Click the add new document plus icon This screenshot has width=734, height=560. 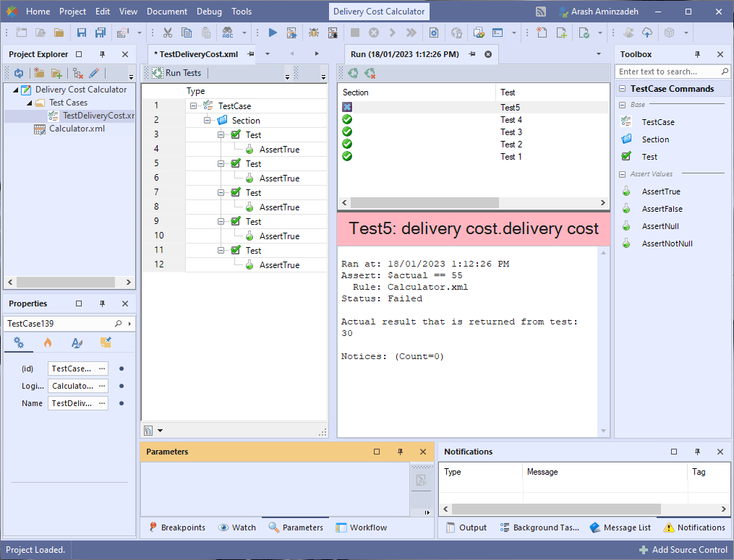[x=560, y=33]
